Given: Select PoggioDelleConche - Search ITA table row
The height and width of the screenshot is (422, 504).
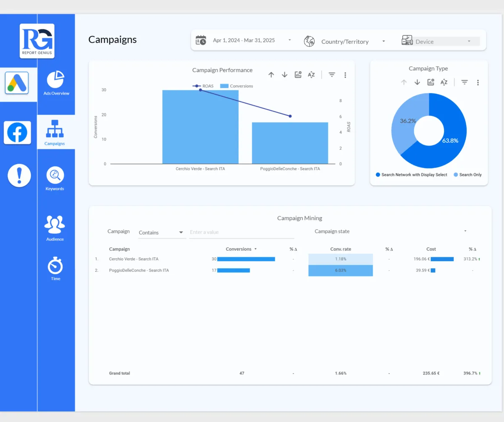Looking at the screenshot, I should coord(288,270).
